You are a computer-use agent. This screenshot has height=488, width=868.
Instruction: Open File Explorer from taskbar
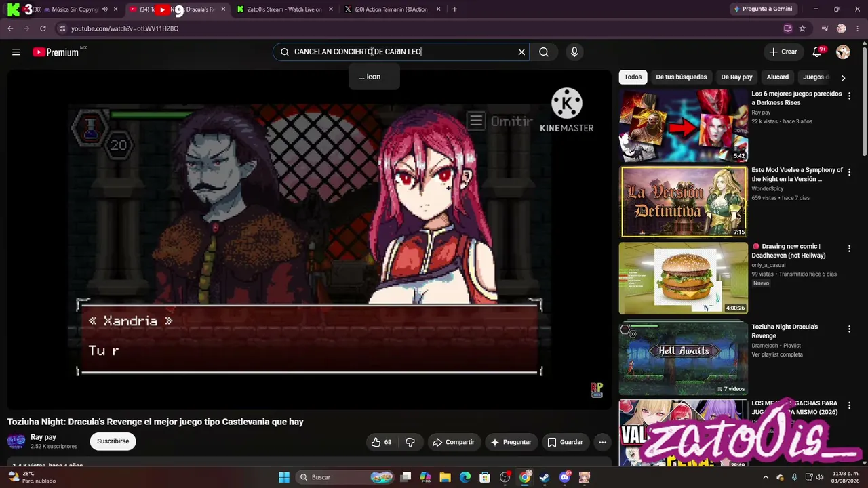tap(446, 477)
